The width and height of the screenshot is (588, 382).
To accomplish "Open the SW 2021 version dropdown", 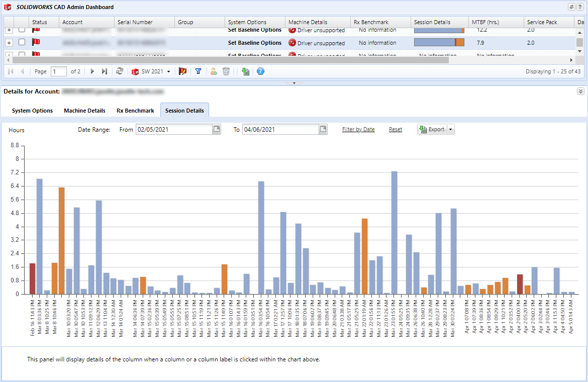I will (x=168, y=71).
